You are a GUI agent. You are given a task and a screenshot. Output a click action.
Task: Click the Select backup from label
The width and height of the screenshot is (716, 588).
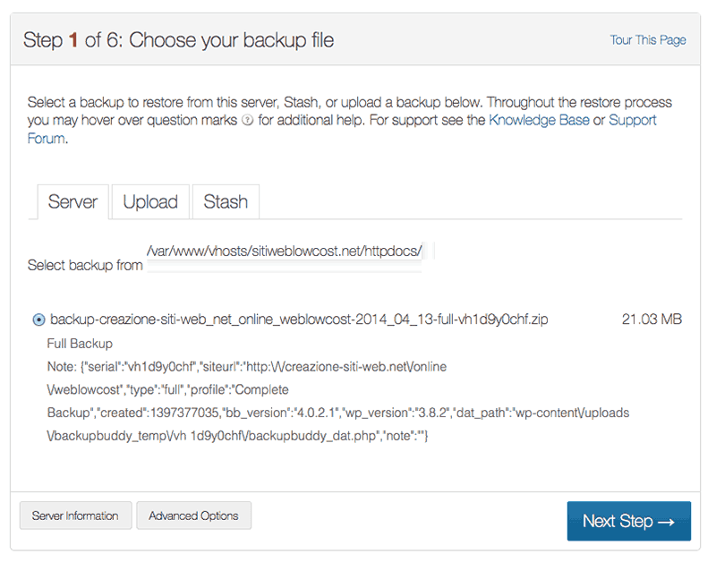coord(85,265)
